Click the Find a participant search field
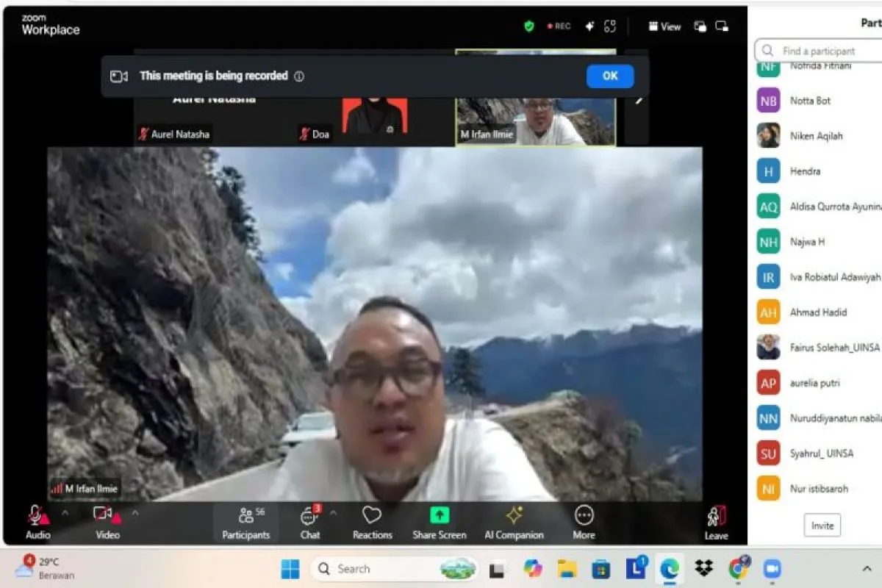882x588 pixels. pos(818,51)
